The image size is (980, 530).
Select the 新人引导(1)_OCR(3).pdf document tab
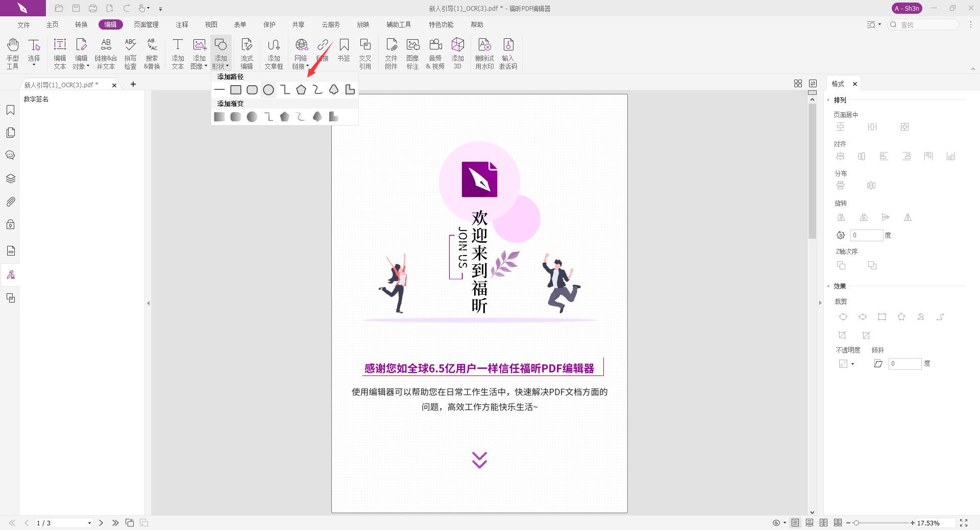tap(60, 85)
